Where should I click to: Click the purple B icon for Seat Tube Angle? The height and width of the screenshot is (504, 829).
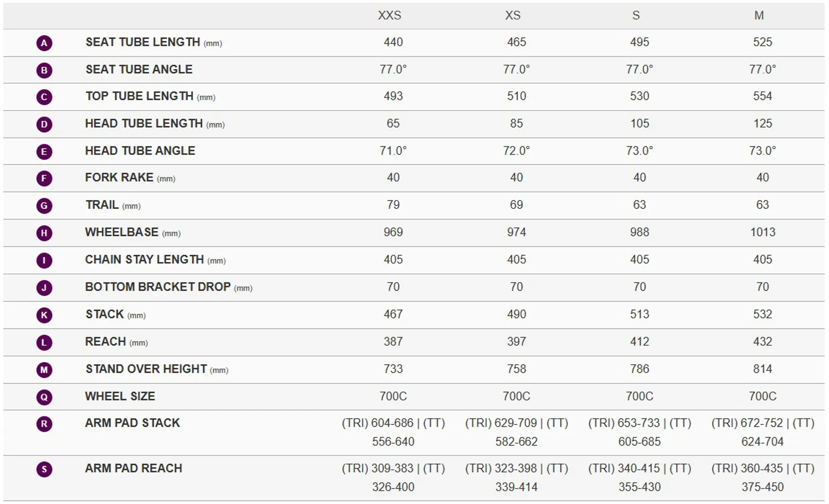coord(44,70)
